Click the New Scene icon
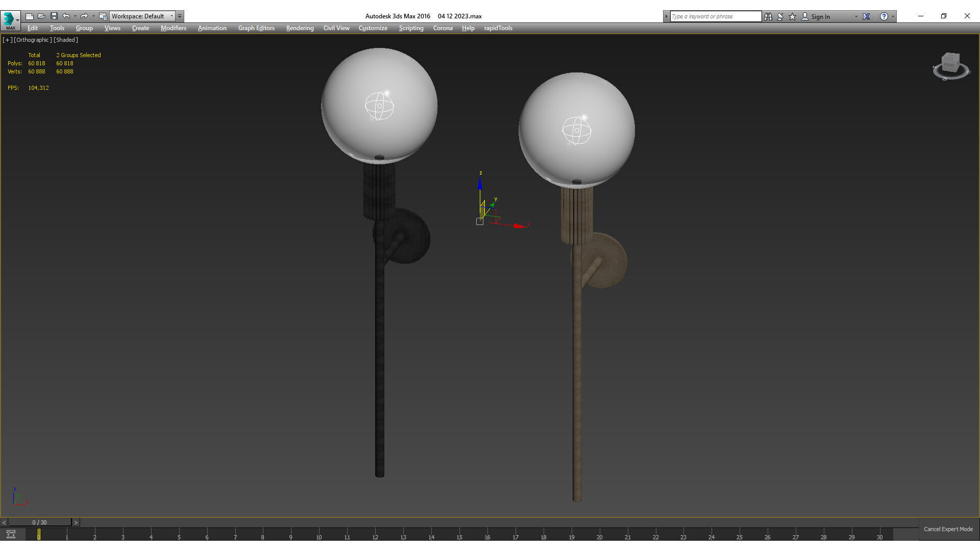The image size is (980, 551). click(30, 16)
